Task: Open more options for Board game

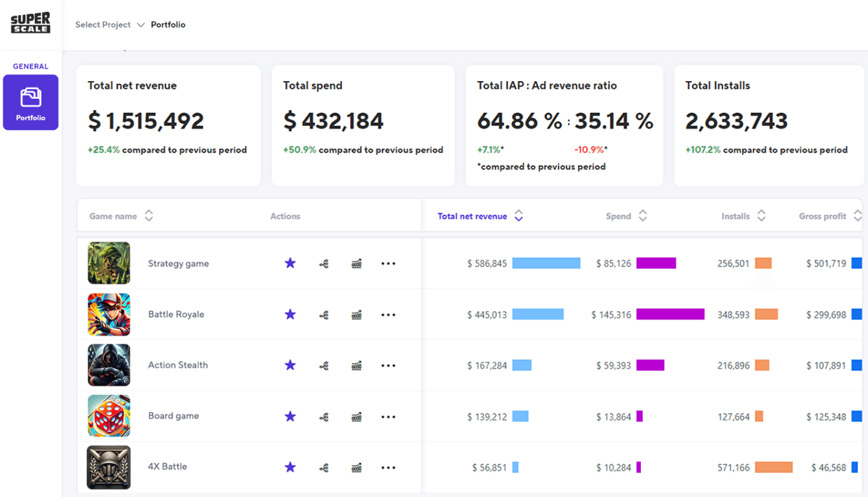Action: click(388, 416)
